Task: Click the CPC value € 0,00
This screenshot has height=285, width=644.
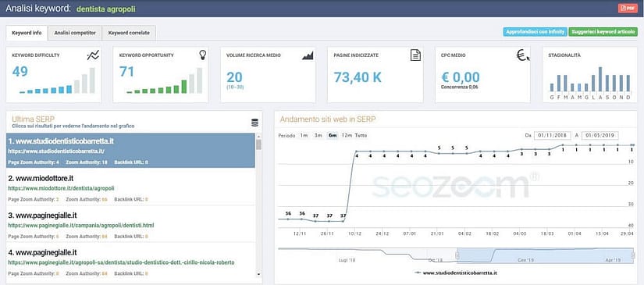Action: click(x=460, y=77)
